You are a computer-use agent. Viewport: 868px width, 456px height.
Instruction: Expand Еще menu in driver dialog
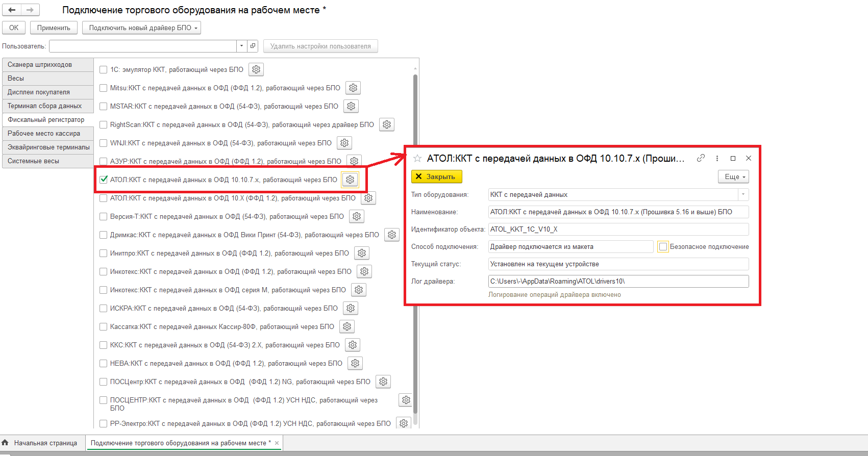click(733, 176)
